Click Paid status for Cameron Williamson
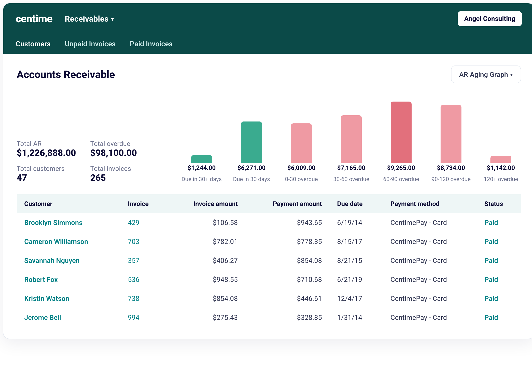 point(491,242)
